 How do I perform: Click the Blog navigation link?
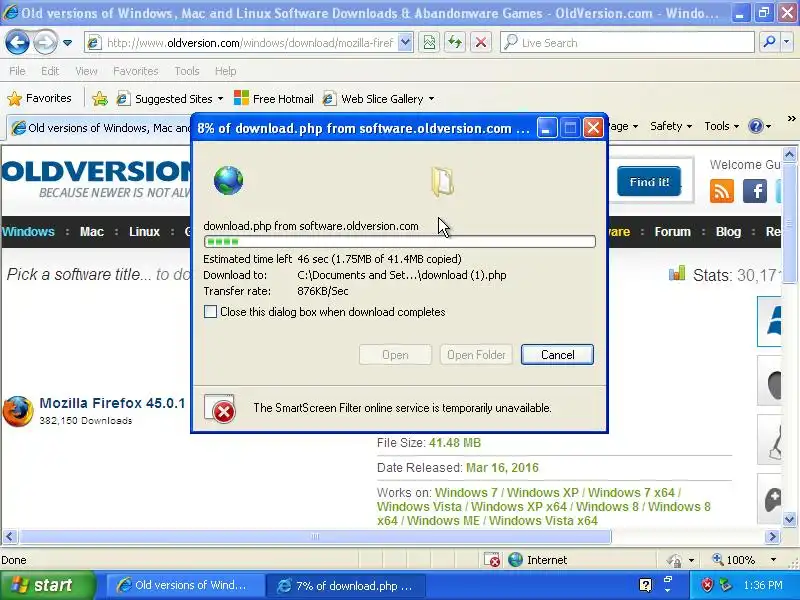pos(728,232)
